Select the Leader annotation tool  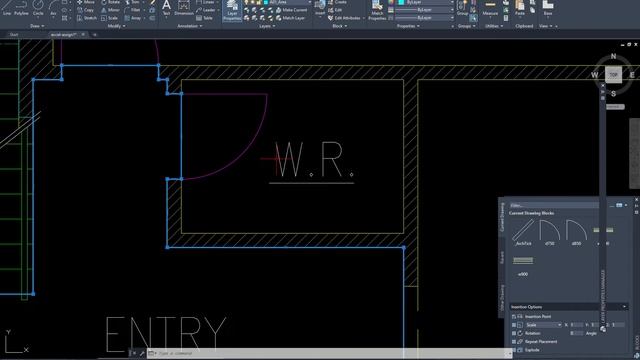205,10
